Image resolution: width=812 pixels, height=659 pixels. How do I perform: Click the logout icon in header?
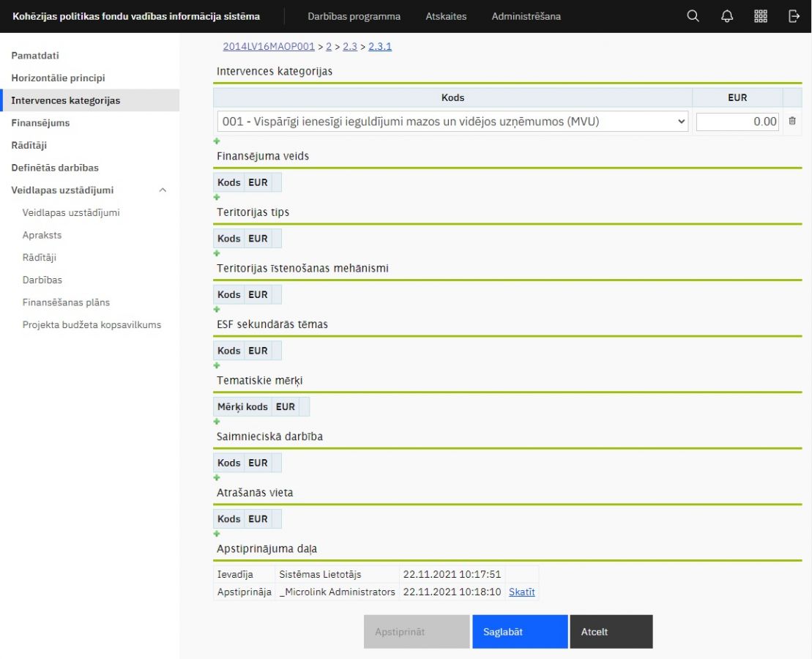[x=794, y=16]
